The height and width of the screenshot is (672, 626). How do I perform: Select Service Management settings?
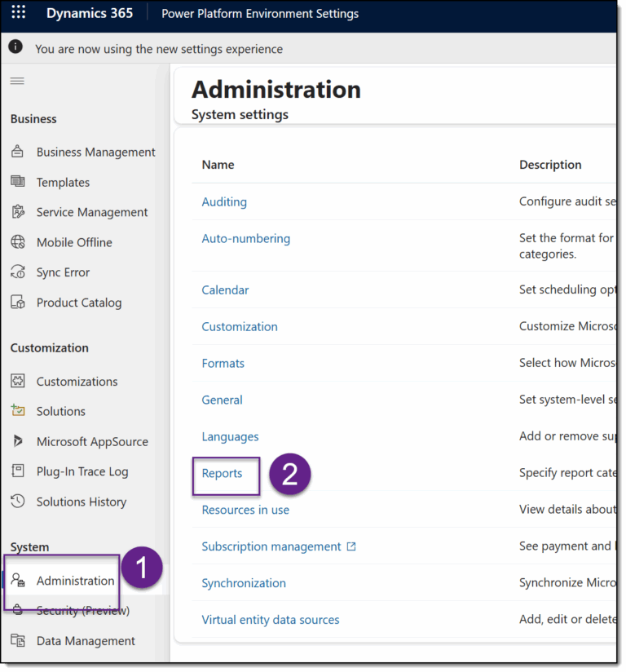(x=90, y=212)
